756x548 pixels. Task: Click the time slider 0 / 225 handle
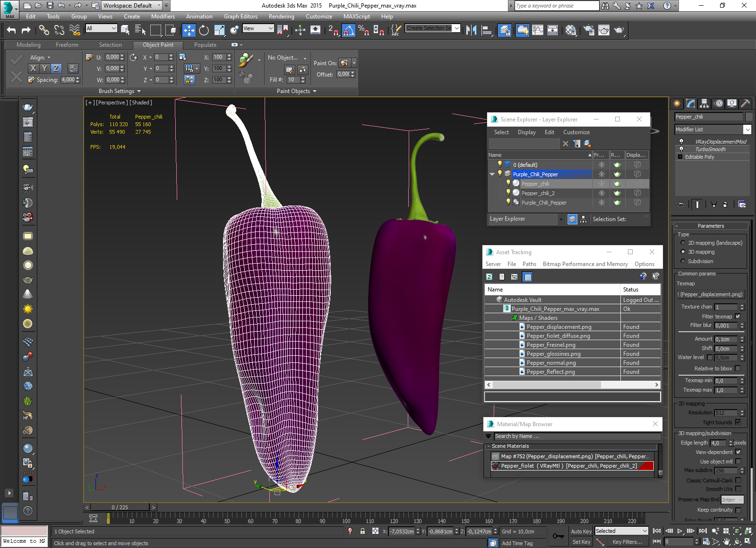(x=120, y=507)
